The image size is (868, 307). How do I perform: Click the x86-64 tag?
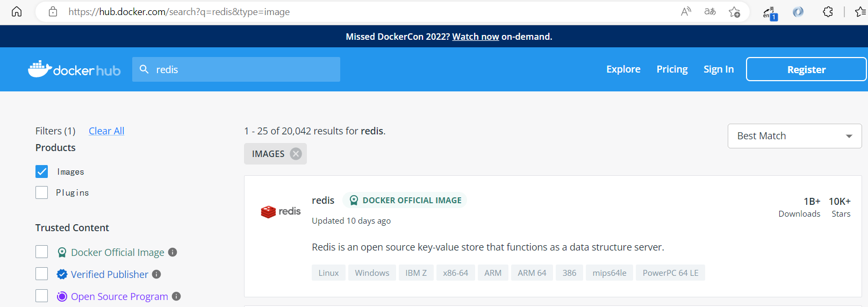[x=455, y=273]
